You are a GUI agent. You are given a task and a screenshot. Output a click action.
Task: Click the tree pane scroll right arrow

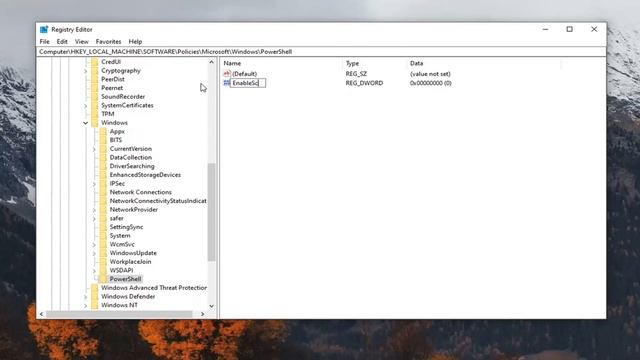tap(202, 314)
